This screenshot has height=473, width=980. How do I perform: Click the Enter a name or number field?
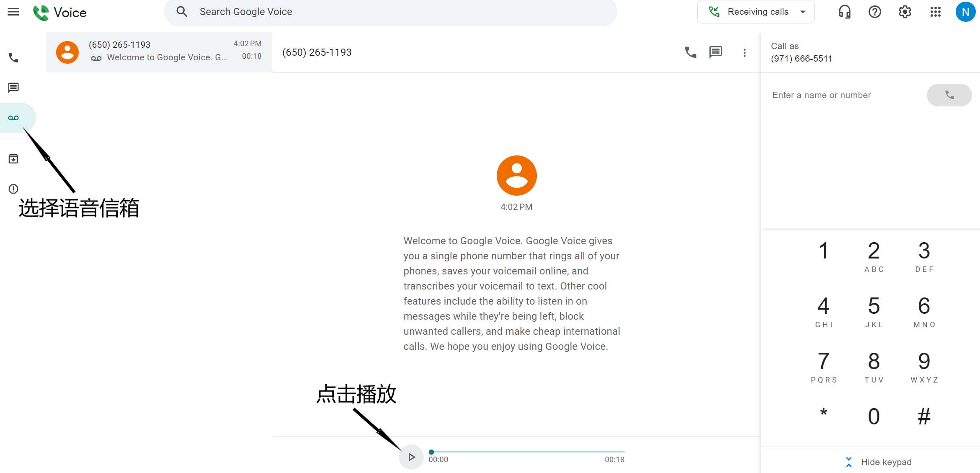tap(846, 95)
